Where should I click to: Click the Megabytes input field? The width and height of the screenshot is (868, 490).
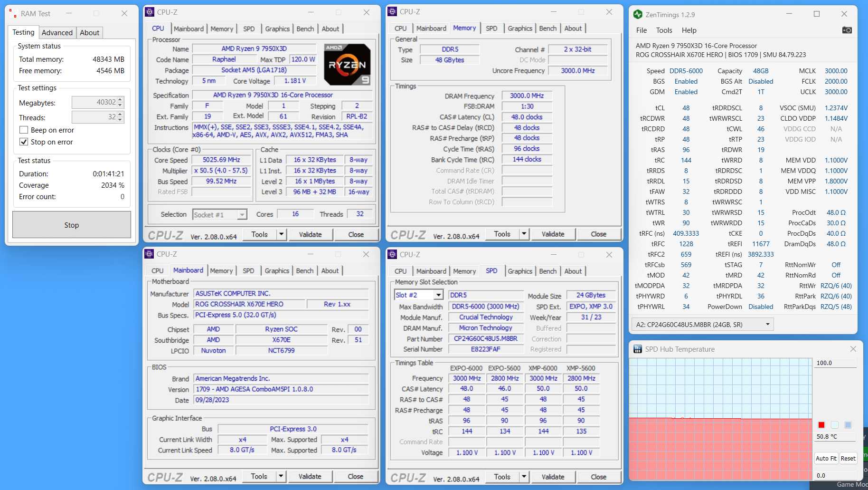point(94,102)
